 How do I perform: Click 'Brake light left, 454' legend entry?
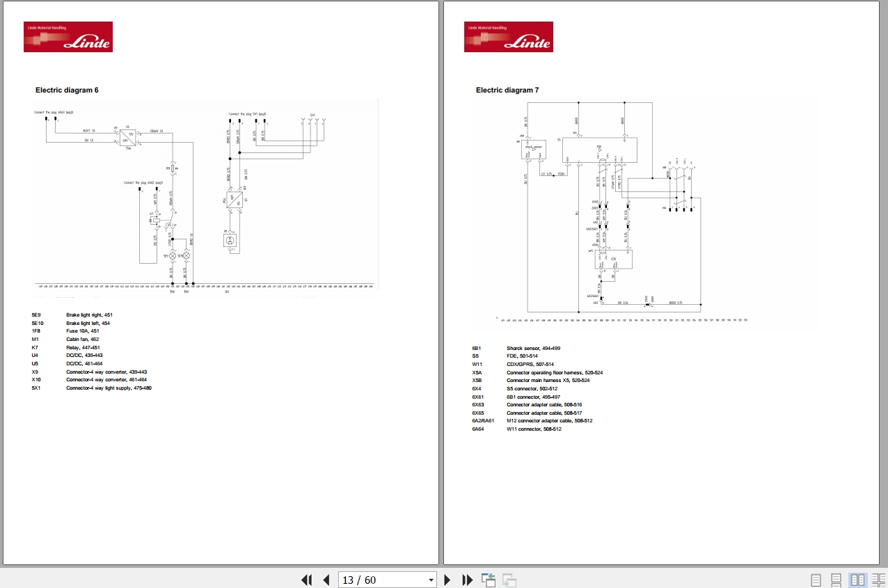[x=88, y=323]
